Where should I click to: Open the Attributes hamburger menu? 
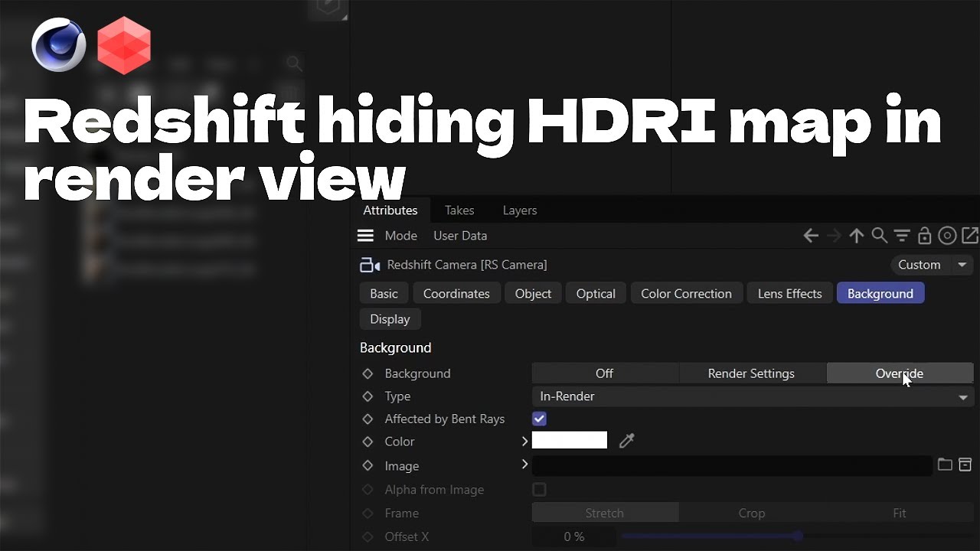(x=365, y=236)
